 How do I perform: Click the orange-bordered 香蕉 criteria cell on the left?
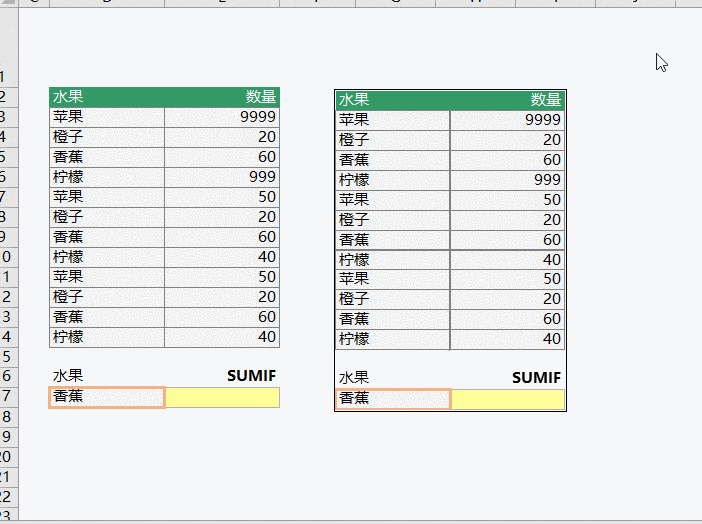(107, 397)
